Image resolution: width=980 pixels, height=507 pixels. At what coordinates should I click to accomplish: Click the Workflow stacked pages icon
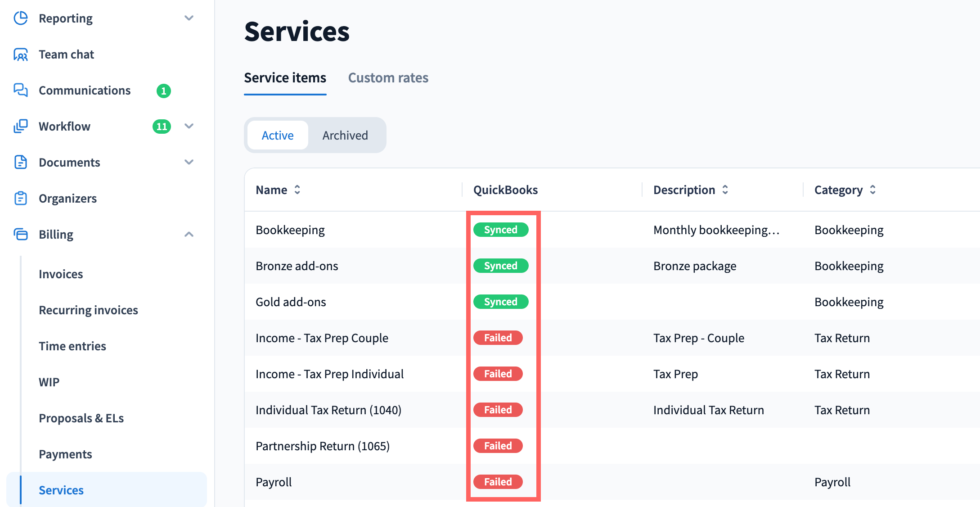click(21, 127)
